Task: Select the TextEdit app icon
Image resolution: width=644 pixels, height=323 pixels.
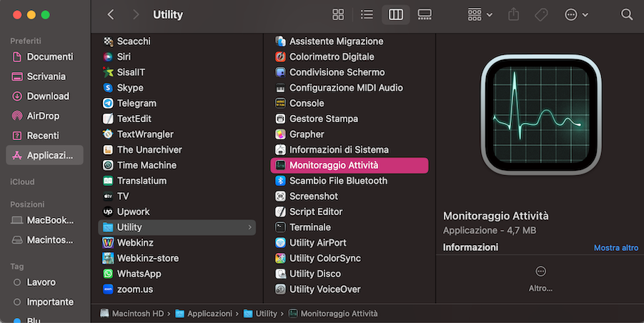Action: pos(108,119)
